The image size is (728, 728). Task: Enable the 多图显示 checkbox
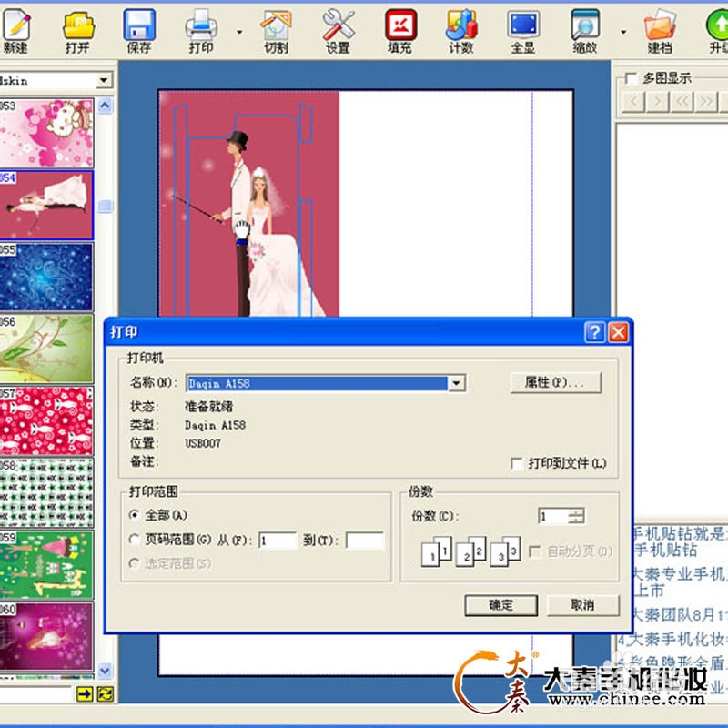[x=632, y=78]
